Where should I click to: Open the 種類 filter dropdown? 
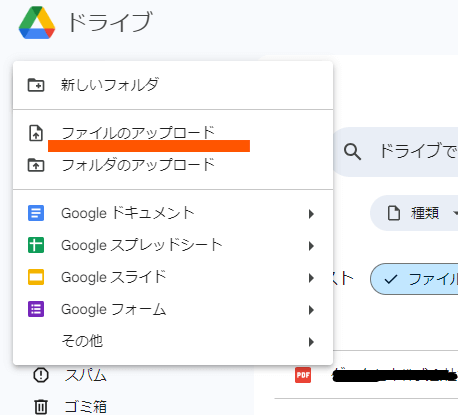414,213
